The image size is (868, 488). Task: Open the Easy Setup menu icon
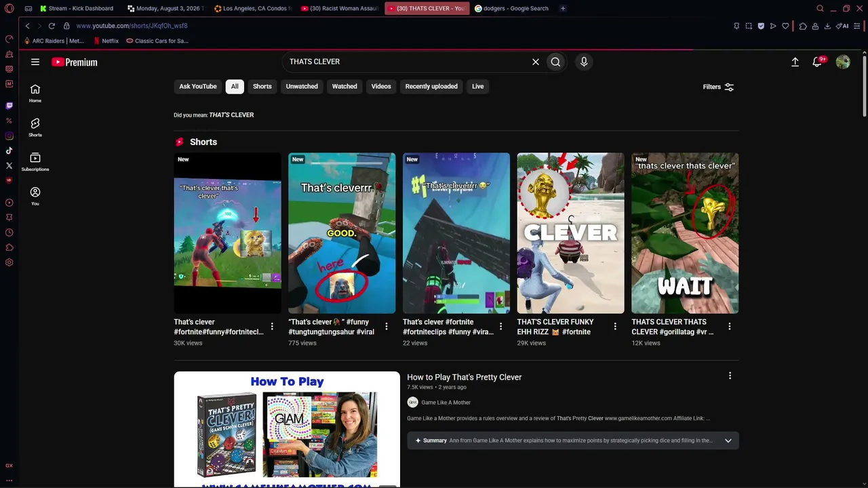[x=857, y=26]
